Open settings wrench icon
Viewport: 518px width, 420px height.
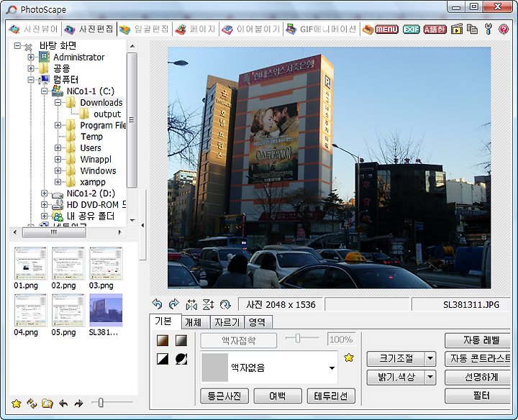(x=488, y=29)
